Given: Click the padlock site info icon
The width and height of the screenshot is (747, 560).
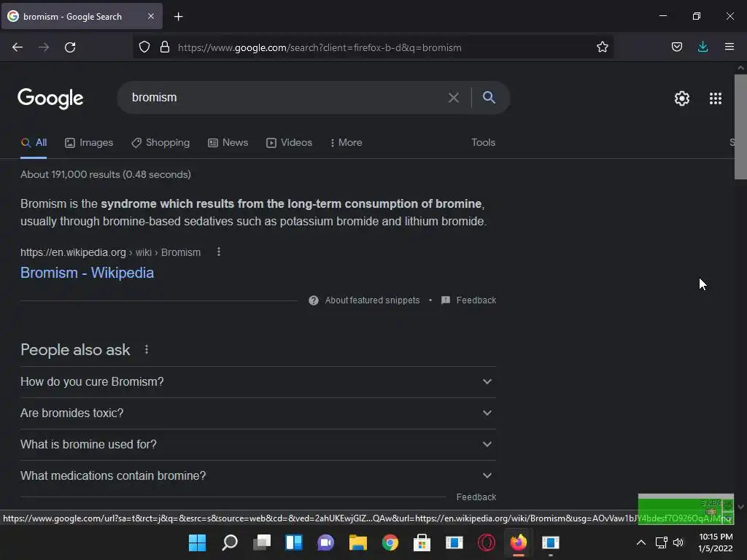Looking at the screenshot, I should click(165, 47).
